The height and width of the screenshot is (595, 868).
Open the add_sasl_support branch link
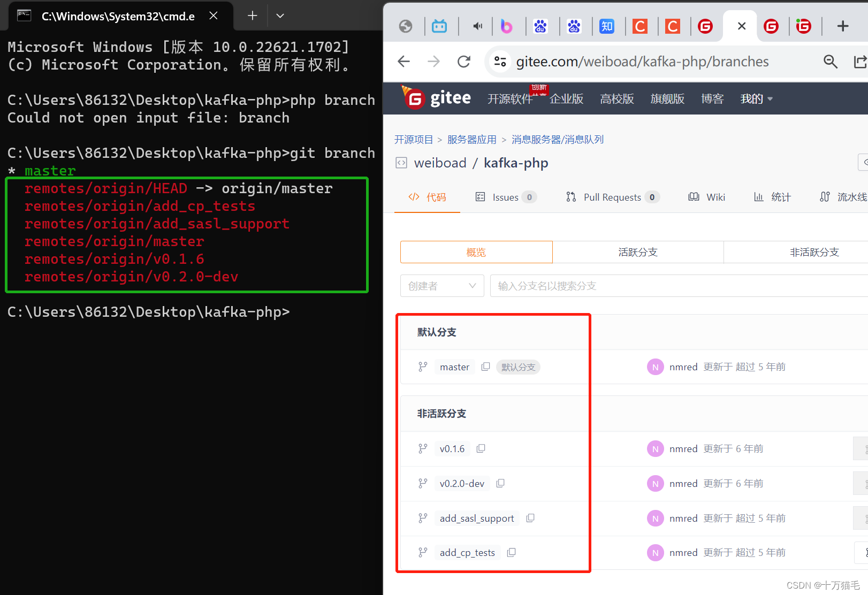477,518
